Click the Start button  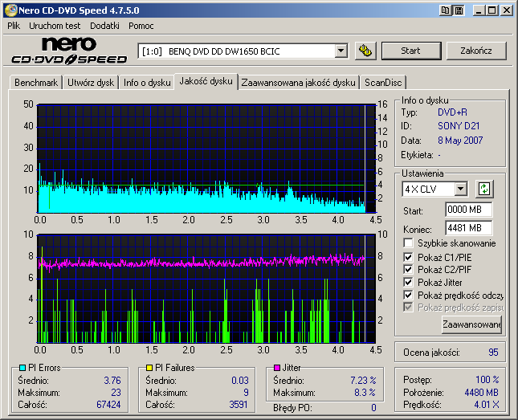[411, 51]
